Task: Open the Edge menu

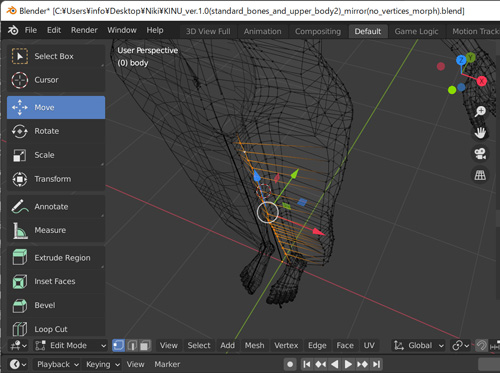Action: point(317,346)
